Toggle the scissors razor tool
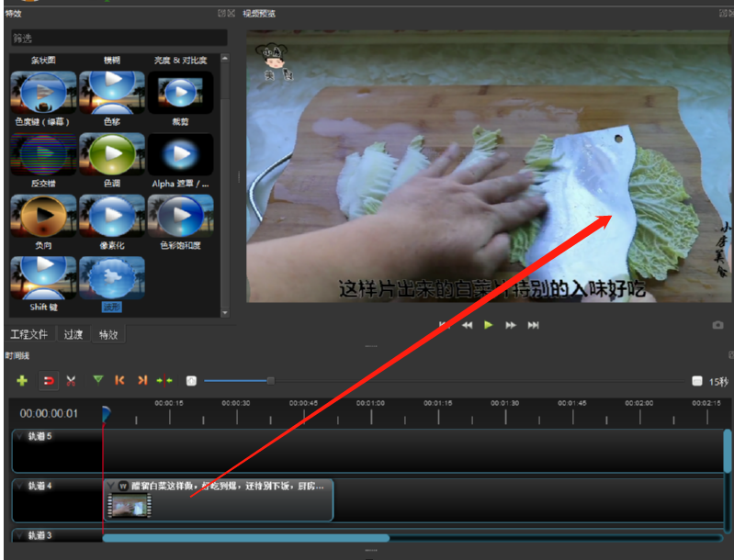Image resolution: width=734 pixels, height=560 pixels. click(x=71, y=380)
